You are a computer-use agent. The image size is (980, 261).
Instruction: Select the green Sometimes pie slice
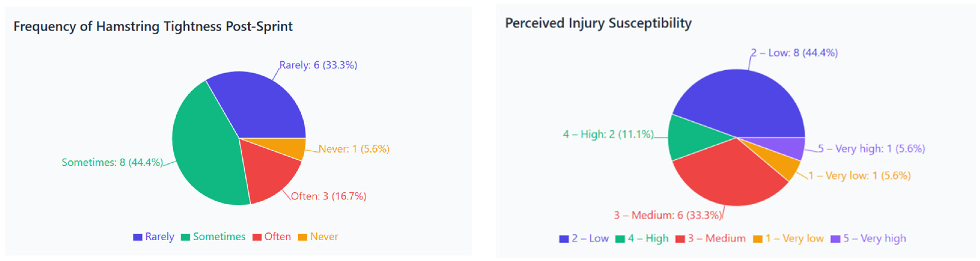point(205,152)
